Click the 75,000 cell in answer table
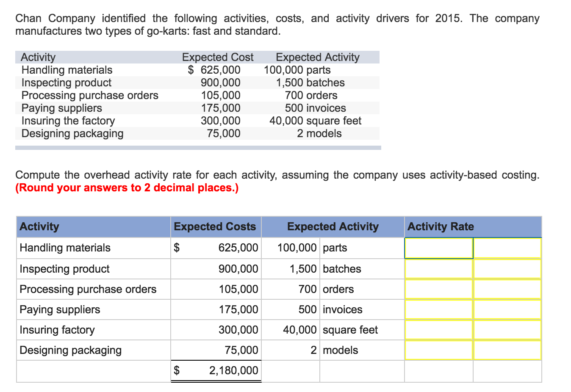Image resolution: width=571 pixels, height=392 pixels. [216, 350]
